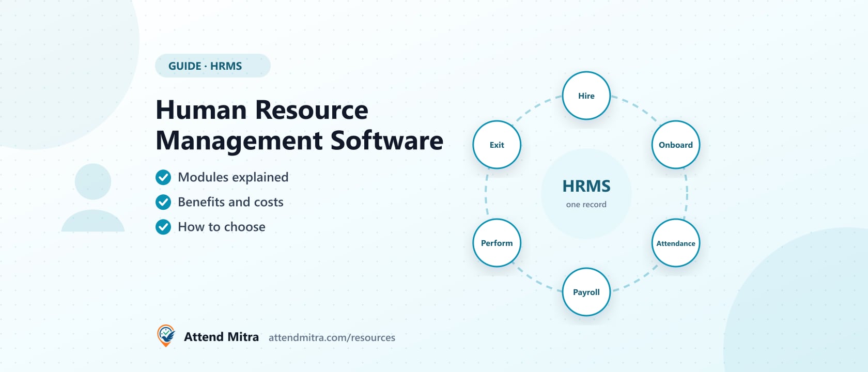Click checkmark icon beside How to choose
Screen dimensions: 868x372
click(x=163, y=227)
